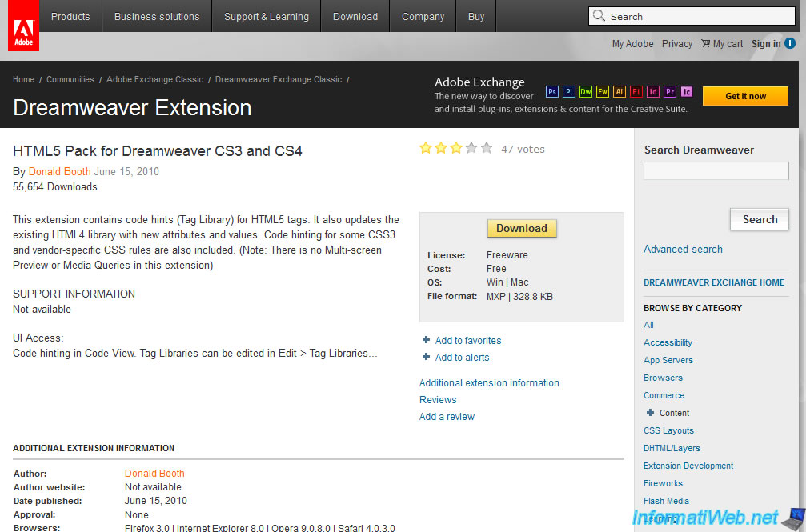Open the Download menu in top navigation
Viewport: 806px width, 532px height.
(355, 17)
